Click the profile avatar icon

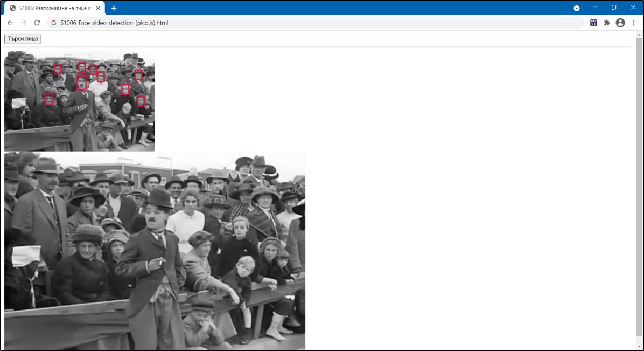click(x=620, y=23)
